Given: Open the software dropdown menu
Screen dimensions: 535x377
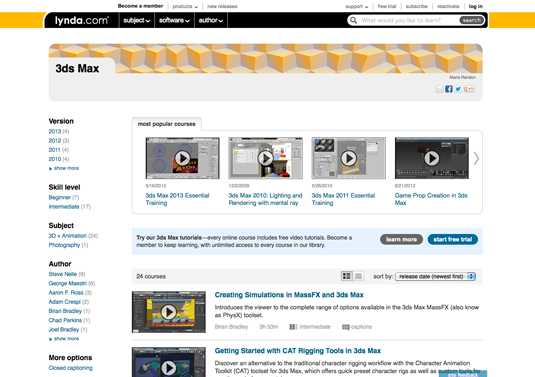Looking at the screenshot, I should coord(174,20).
